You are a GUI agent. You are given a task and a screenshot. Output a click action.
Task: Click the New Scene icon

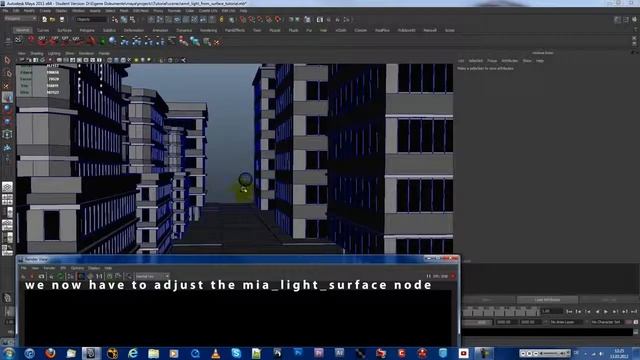click(x=44, y=19)
